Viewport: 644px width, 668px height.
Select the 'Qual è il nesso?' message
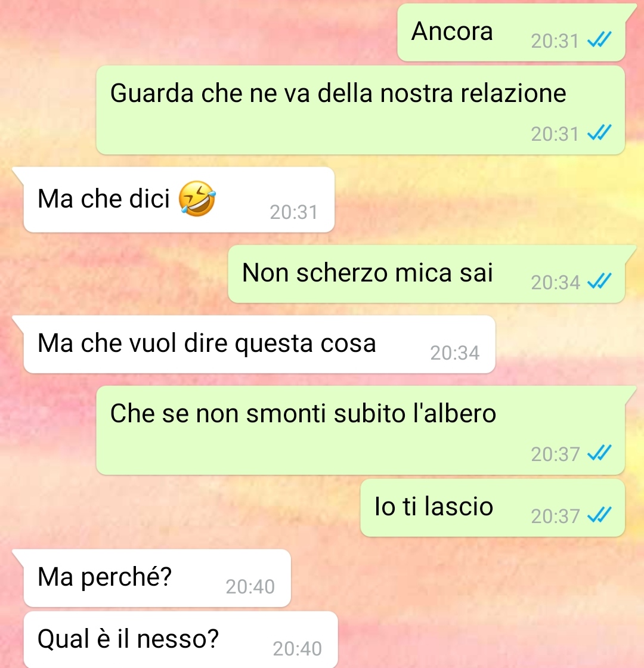[181, 640]
